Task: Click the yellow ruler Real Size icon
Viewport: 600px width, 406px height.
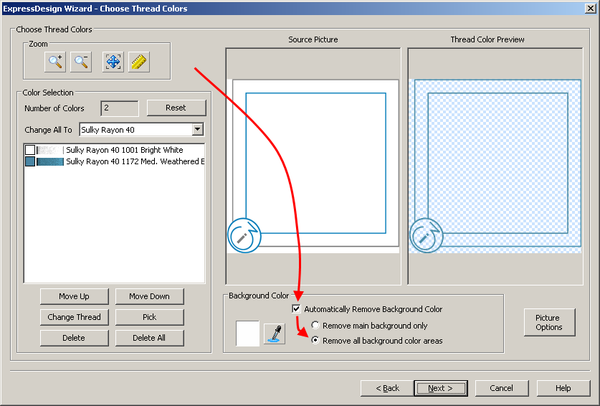Action: (139, 62)
